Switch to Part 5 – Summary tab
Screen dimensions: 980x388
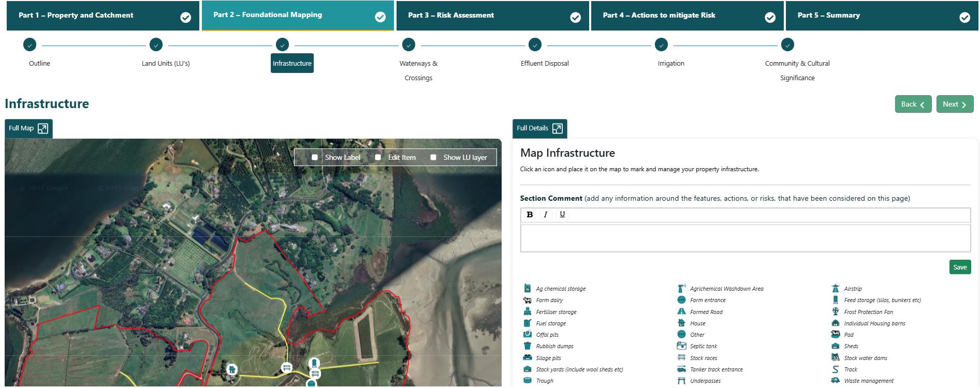click(x=882, y=16)
